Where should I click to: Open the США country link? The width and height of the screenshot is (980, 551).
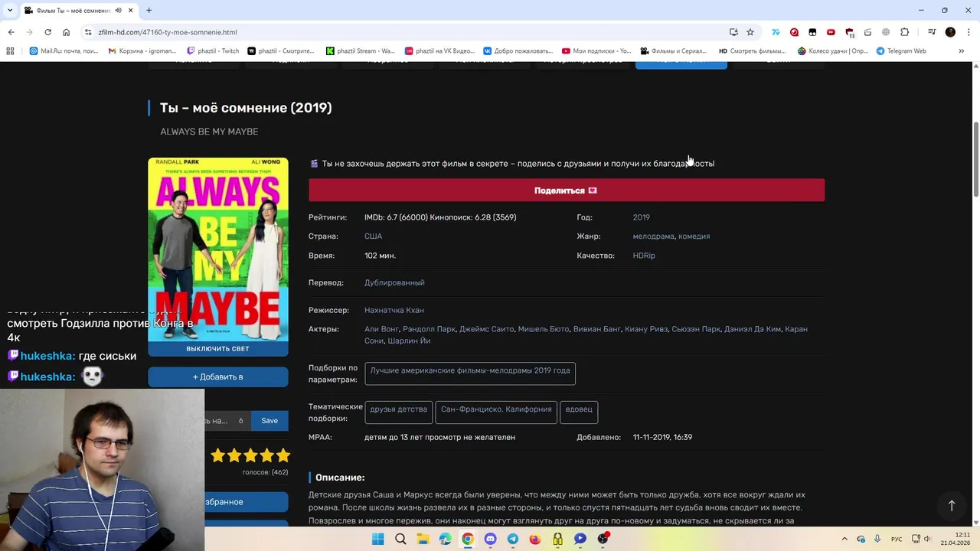coord(373,236)
